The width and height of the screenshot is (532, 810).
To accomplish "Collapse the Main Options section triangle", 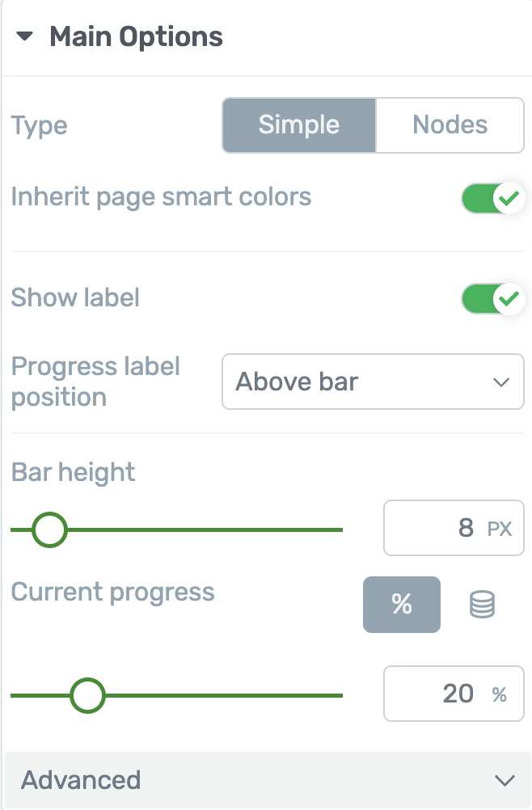I will (x=25, y=36).
